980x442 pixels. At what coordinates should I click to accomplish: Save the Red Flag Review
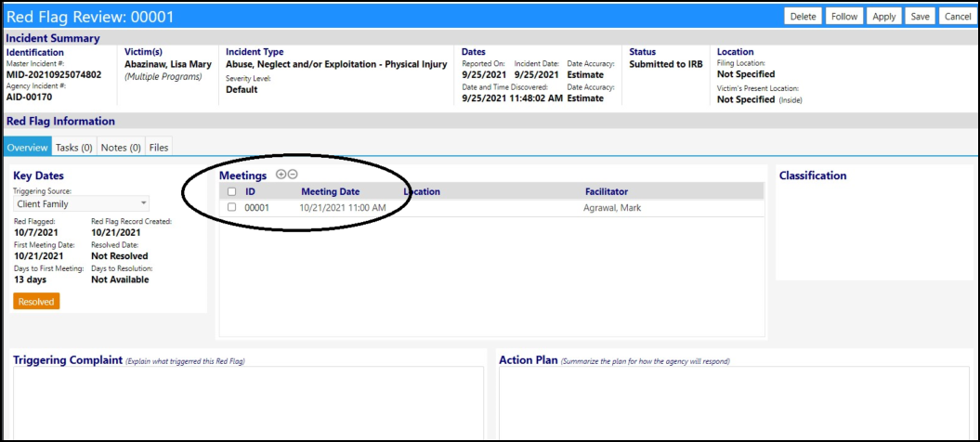(920, 17)
